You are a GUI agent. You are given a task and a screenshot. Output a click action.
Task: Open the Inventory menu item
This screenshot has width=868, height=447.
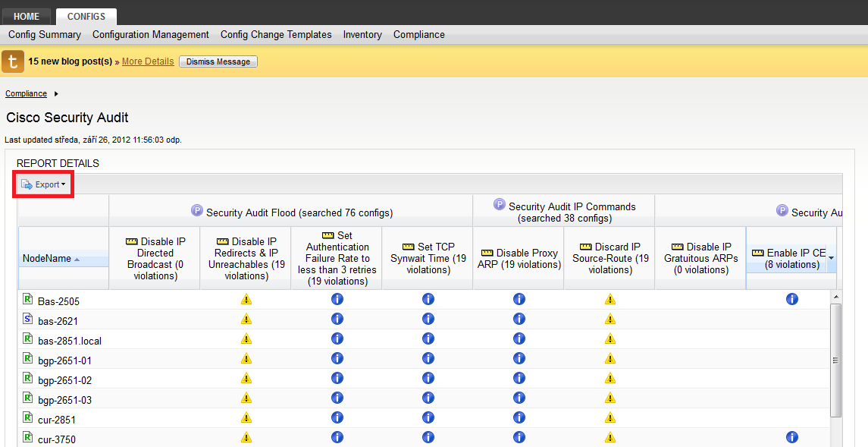(362, 35)
